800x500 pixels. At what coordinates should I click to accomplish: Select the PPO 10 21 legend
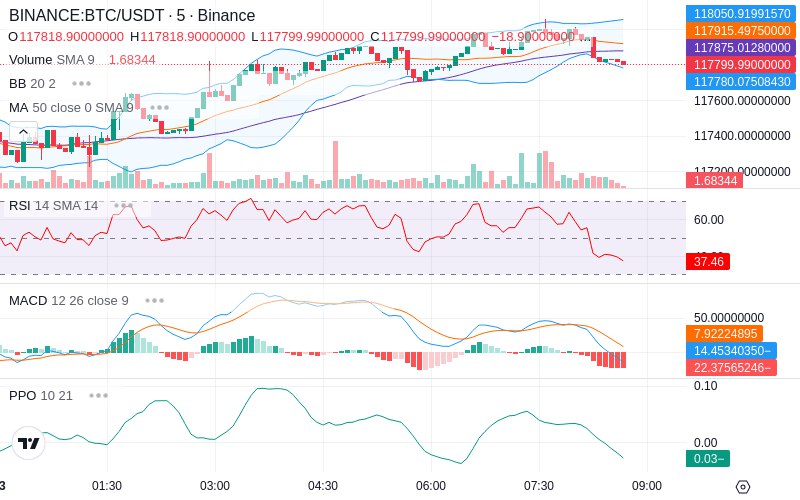click(41, 395)
